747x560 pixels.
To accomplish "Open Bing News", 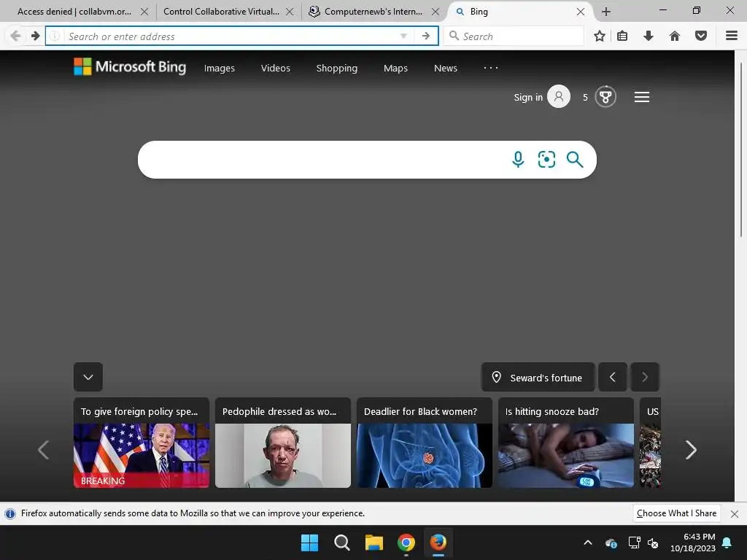I will pos(446,68).
